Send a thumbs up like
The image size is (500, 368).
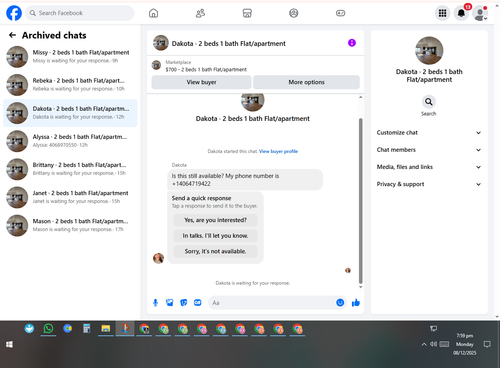coord(356,303)
